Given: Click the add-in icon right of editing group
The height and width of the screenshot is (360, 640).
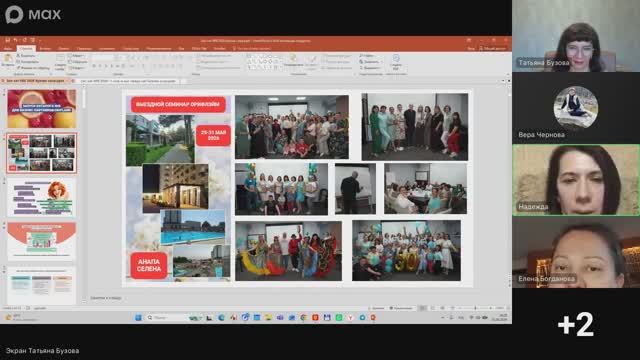Looking at the screenshot, I should (x=396, y=61).
